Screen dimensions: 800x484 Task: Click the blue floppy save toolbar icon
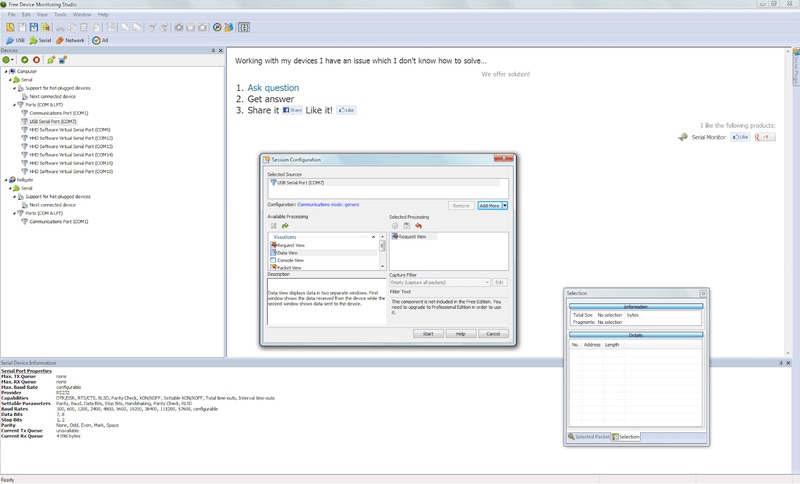(x=34, y=27)
